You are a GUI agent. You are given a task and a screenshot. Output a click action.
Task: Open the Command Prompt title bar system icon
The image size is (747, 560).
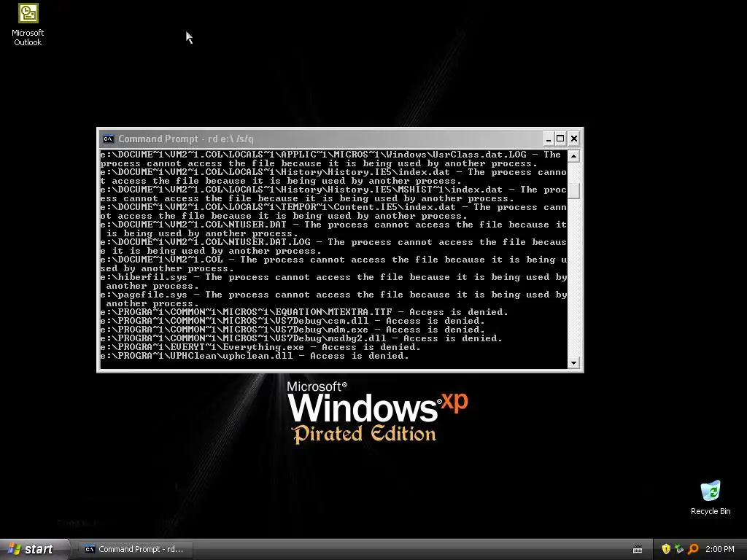tap(108, 139)
